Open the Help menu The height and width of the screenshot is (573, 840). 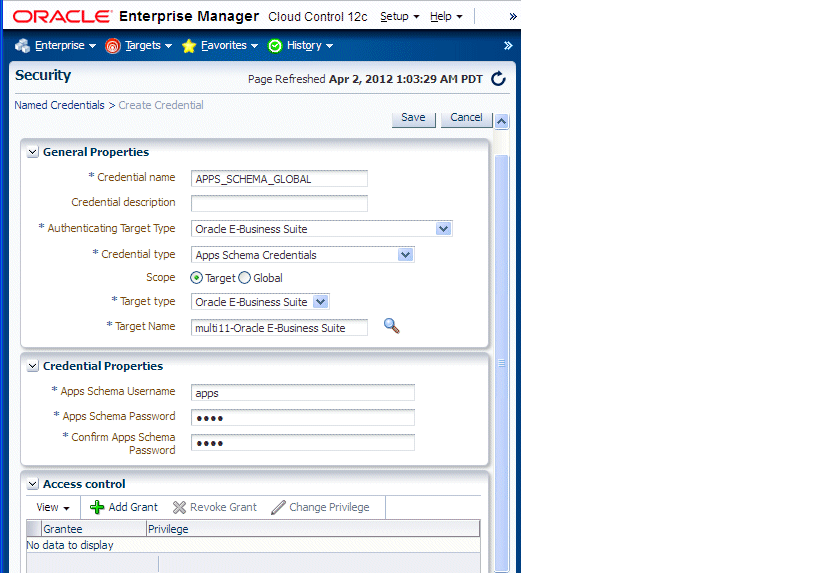pyautogui.click(x=446, y=17)
